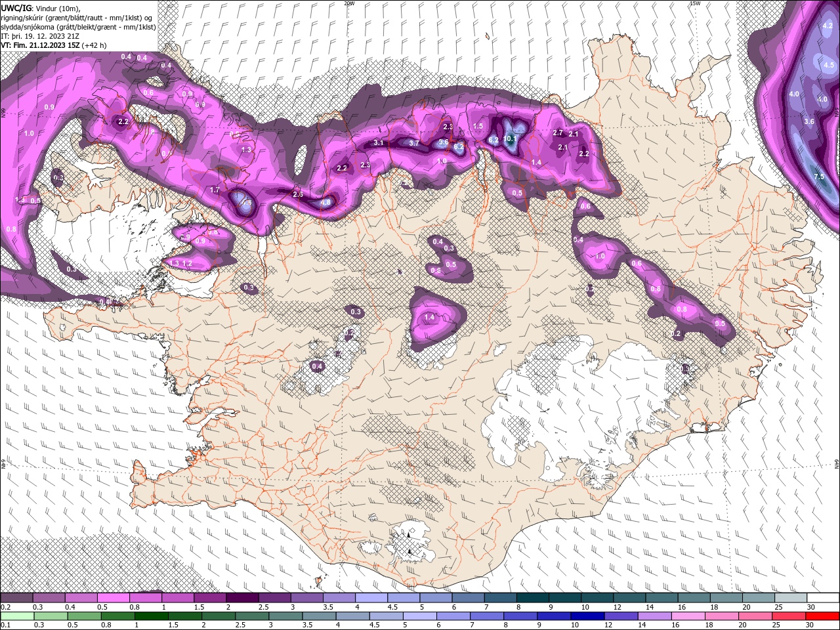Click the rigning/skúrir legend description line
This screenshot has width=840, height=630.
coord(77,18)
